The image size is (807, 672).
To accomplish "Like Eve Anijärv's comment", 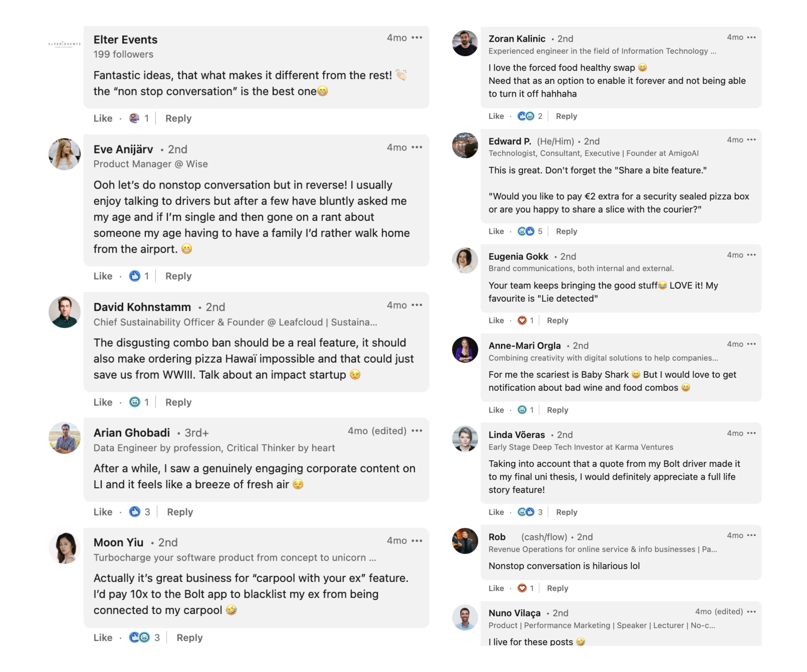I will tap(103, 276).
